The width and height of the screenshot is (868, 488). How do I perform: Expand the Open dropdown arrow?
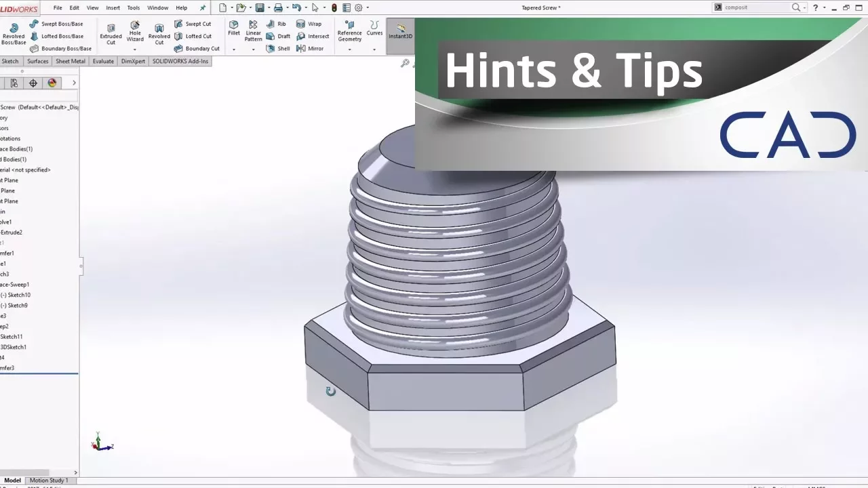(249, 7)
